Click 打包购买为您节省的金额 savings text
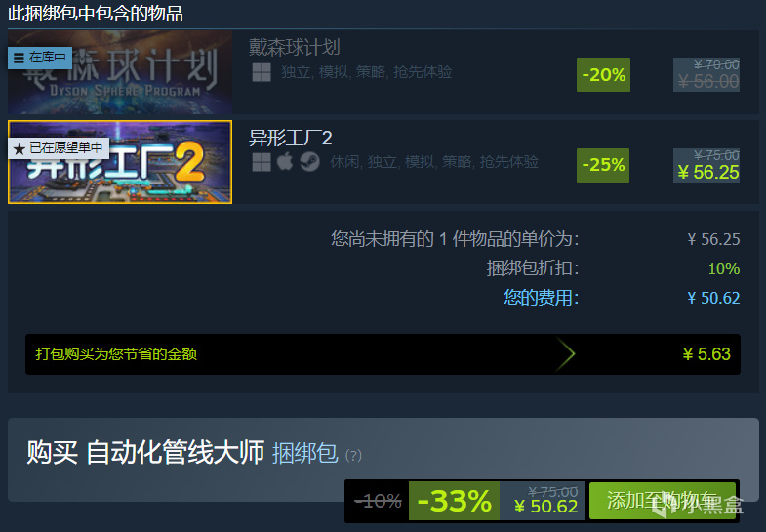 pos(116,354)
